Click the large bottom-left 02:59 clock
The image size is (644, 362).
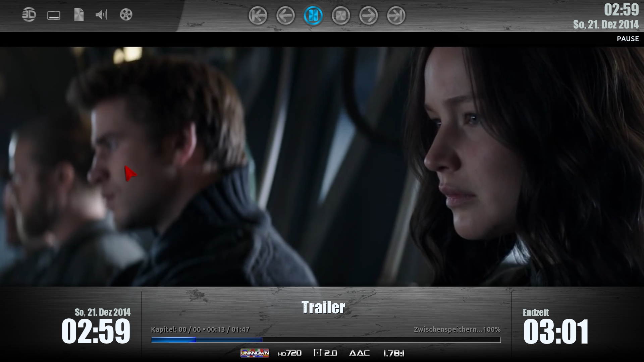pyautogui.click(x=96, y=331)
